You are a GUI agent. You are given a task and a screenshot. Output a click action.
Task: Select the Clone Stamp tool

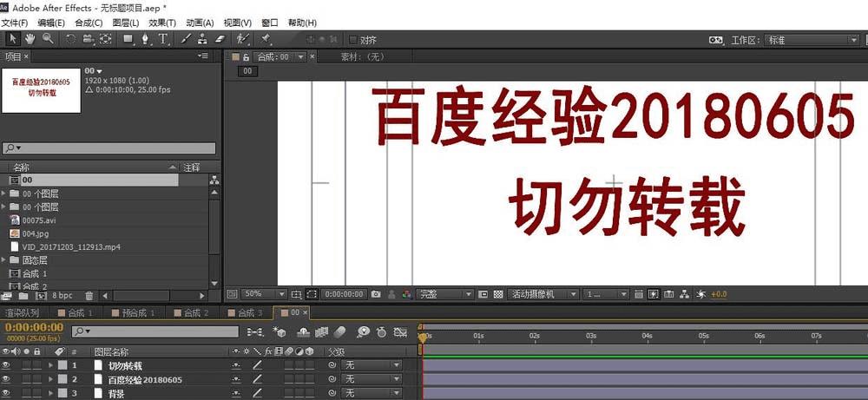203,39
